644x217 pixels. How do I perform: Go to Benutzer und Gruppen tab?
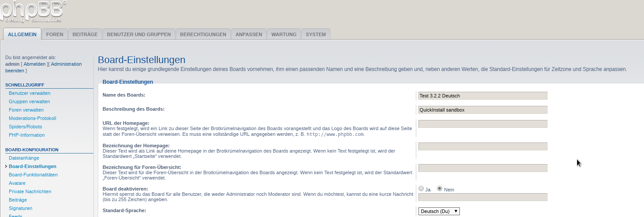[139, 34]
